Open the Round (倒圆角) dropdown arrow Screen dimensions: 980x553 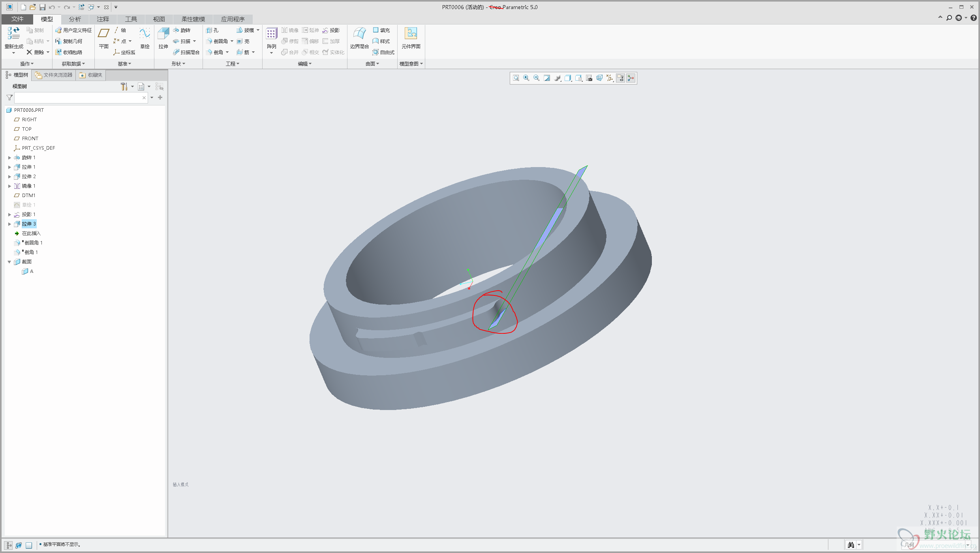pos(232,41)
